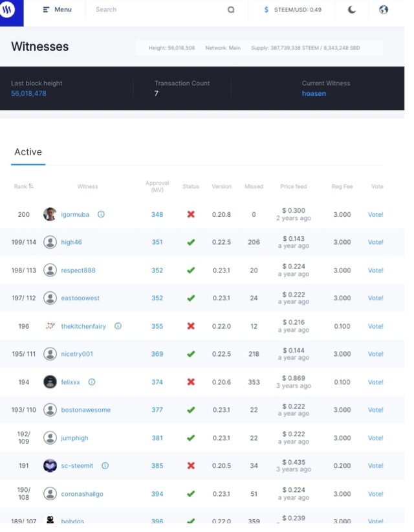Screen dimensions: 414x532
Task: Click respect888's default avatar icon
Action: (x=50, y=271)
